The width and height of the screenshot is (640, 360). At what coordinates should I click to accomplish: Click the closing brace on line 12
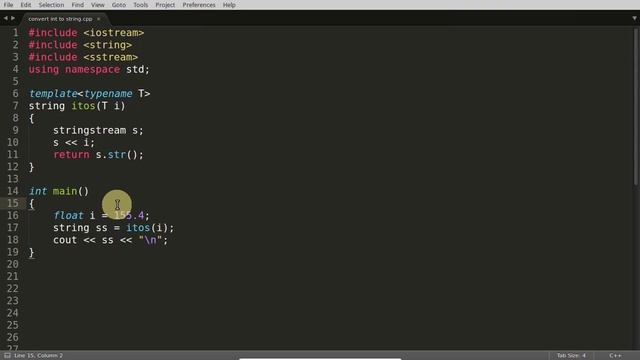click(31, 167)
